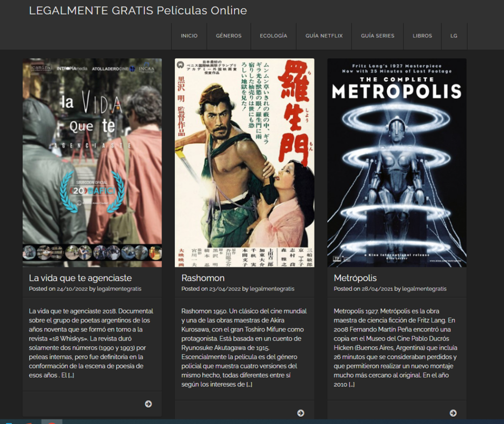Viewport: 504px width, 424px height.
Task: Open the Géneros menu
Action: pyautogui.click(x=229, y=36)
